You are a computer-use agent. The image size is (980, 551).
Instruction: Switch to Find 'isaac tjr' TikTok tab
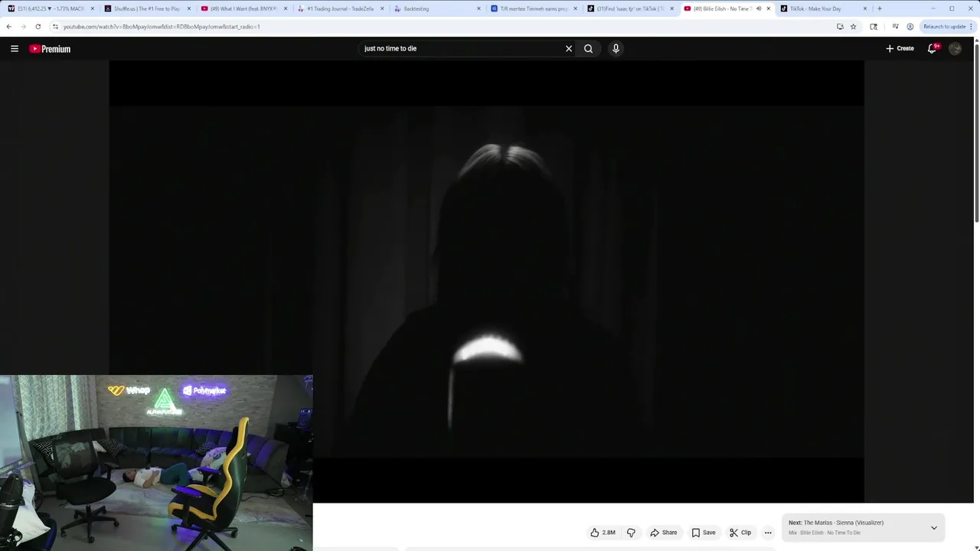629,8
